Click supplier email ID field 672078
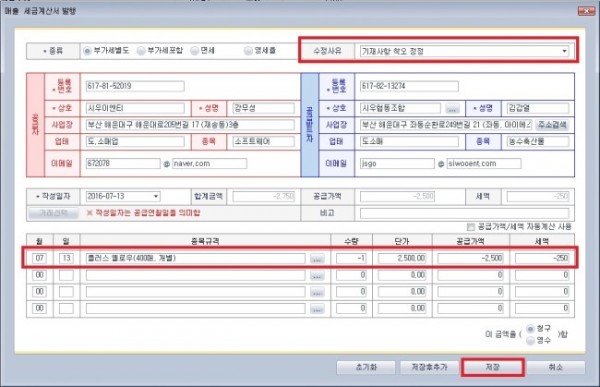The height and width of the screenshot is (387, 600). [123, 163]
